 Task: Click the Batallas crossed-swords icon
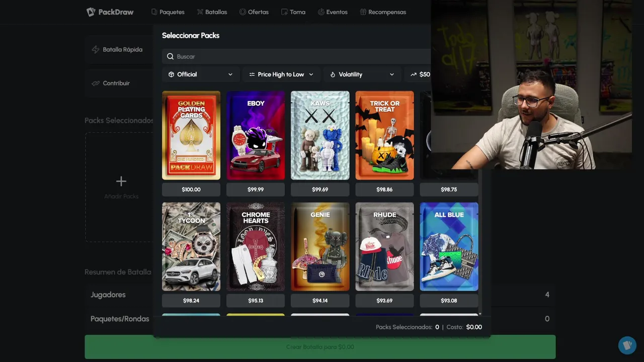click(200, 12)
